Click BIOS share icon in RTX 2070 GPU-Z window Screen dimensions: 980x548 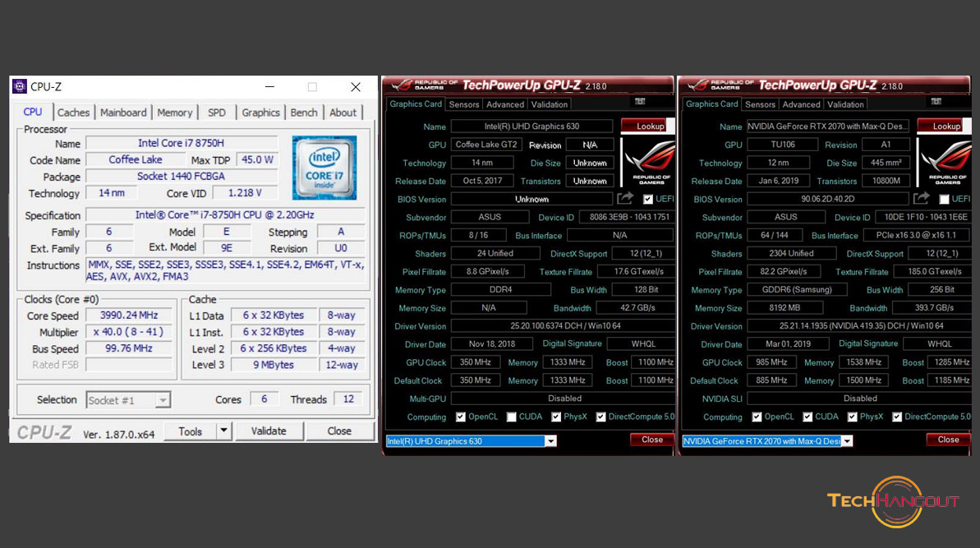click(x=921, y=198)
